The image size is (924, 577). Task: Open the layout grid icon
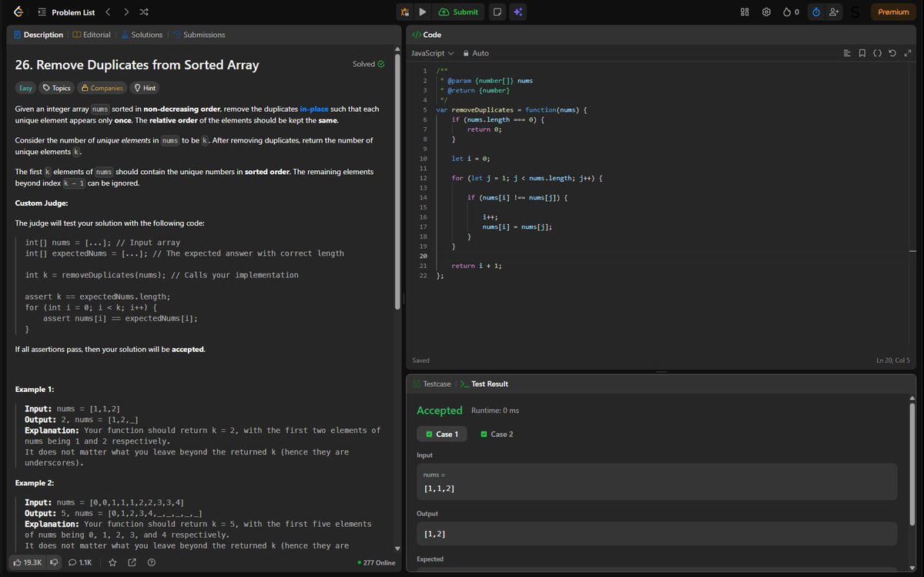pyautogui.click(x=745, y=12)
